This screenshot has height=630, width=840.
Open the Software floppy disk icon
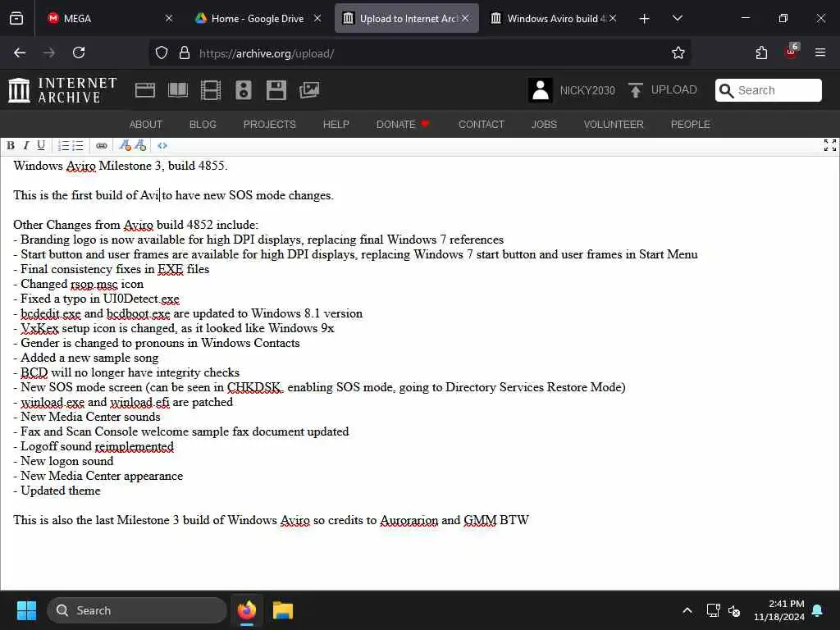coord(276,90)
